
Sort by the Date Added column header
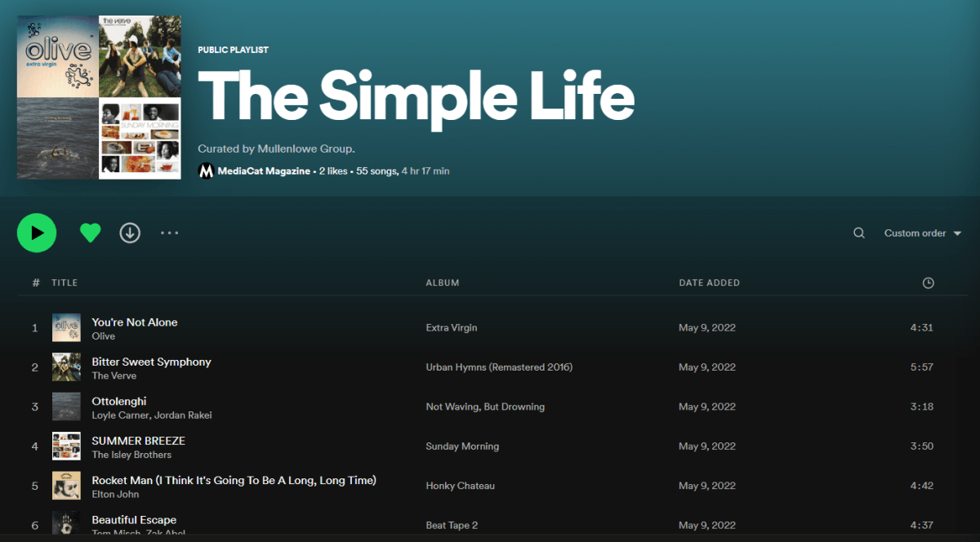[709, 282]
